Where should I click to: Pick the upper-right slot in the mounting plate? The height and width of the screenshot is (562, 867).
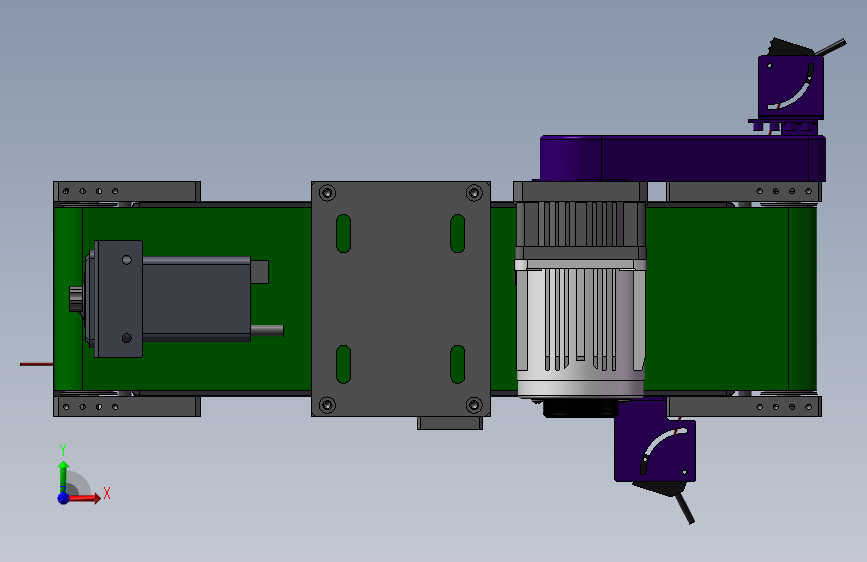point(457,233)
